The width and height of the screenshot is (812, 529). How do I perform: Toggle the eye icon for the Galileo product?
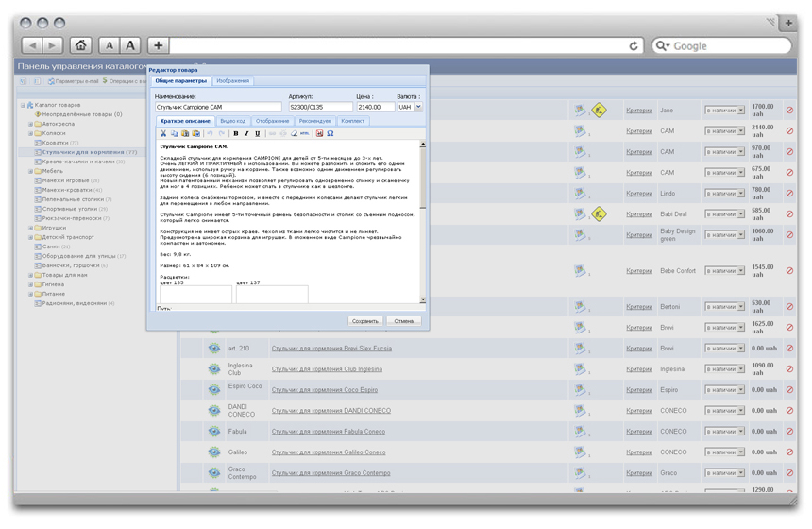tap(214, 452)
